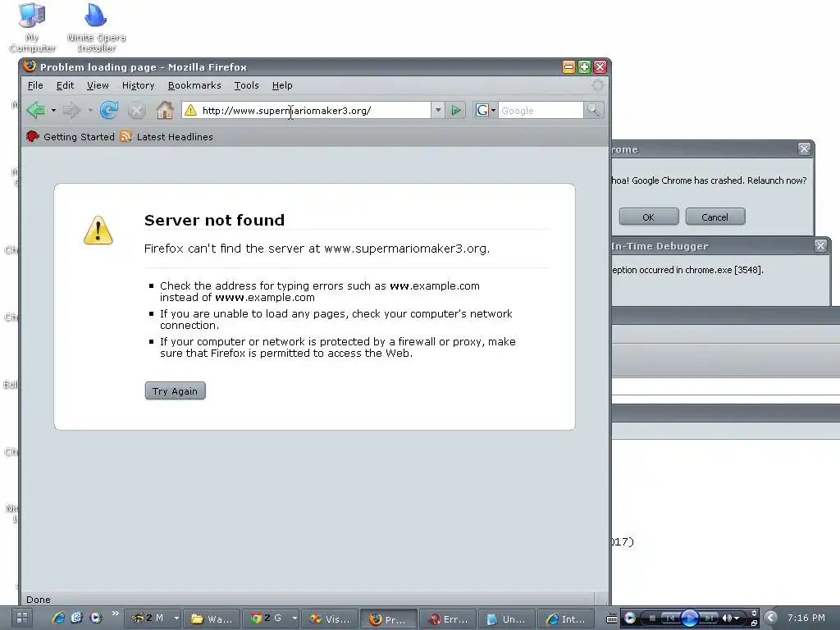The height and width of the screenshot is (630, 840).
Task: Click the Firefox logo in title bar
Action: [30, 66]
